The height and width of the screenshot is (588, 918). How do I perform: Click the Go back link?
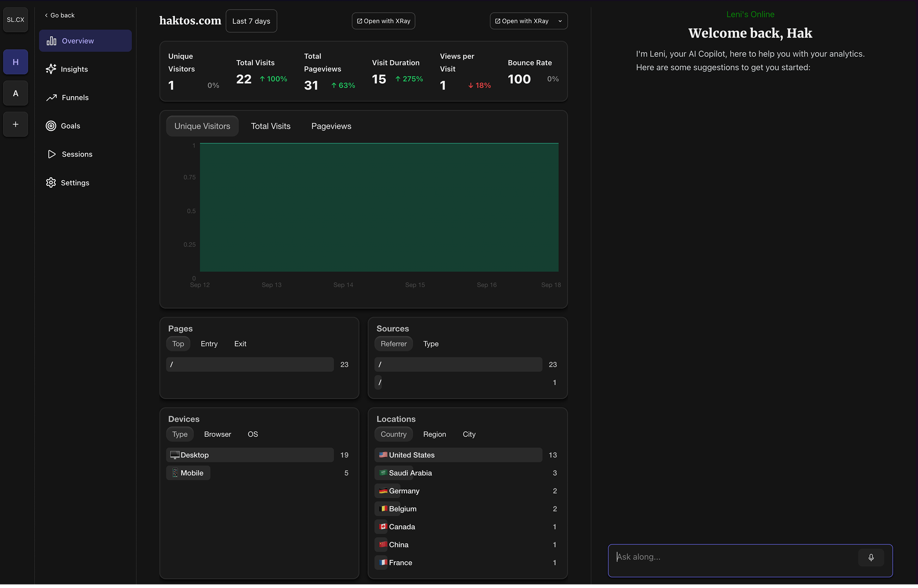[60, 15]
